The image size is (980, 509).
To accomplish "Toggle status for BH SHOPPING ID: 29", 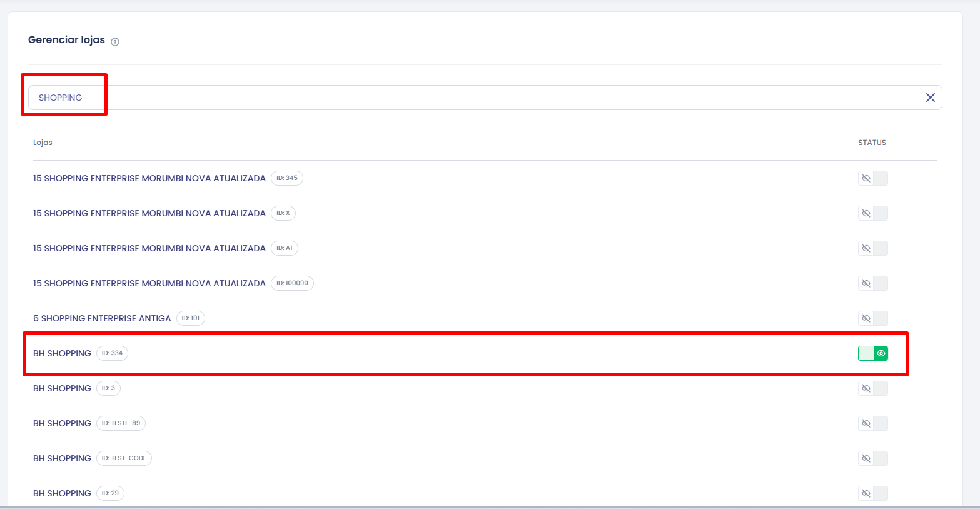I will [x=872, y=493].
